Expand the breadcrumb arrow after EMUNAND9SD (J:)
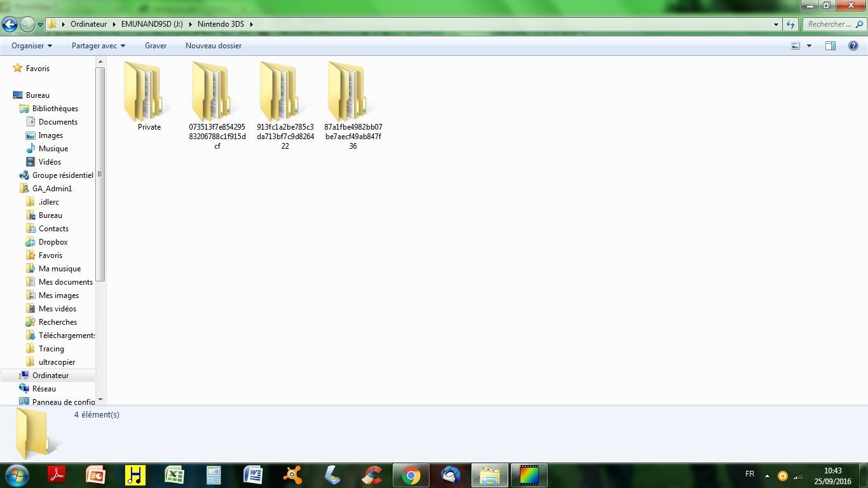This screenshot has height=488, width=868. point(190,24)
